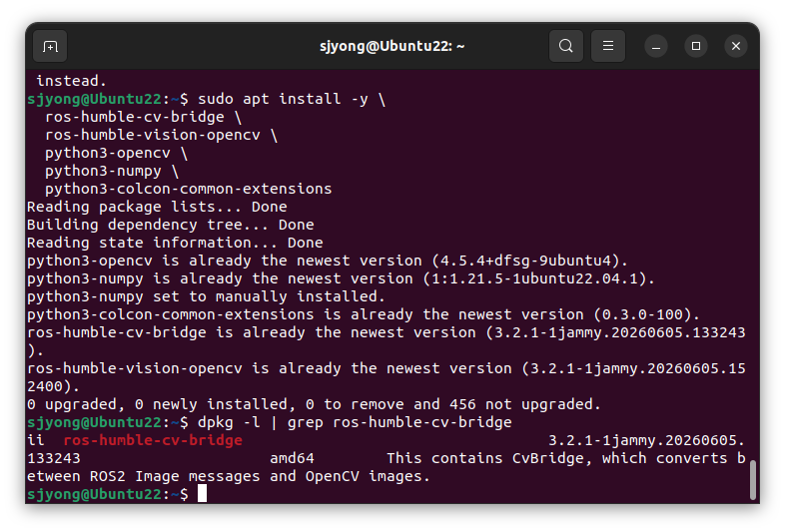Click 'Reading state information... Done'
Viewport: 785px width, 532px height.
175,244
